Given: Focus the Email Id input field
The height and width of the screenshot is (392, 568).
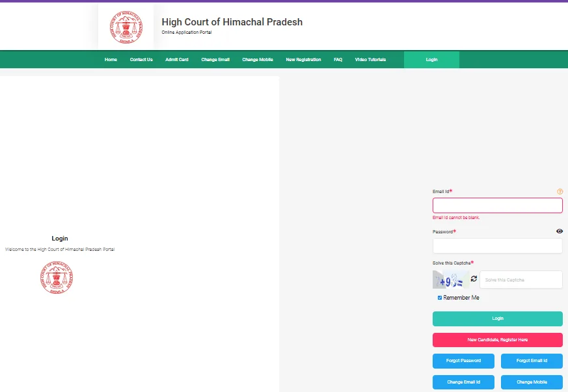Looking at the screenshot, I should click(x=497, y=205).
